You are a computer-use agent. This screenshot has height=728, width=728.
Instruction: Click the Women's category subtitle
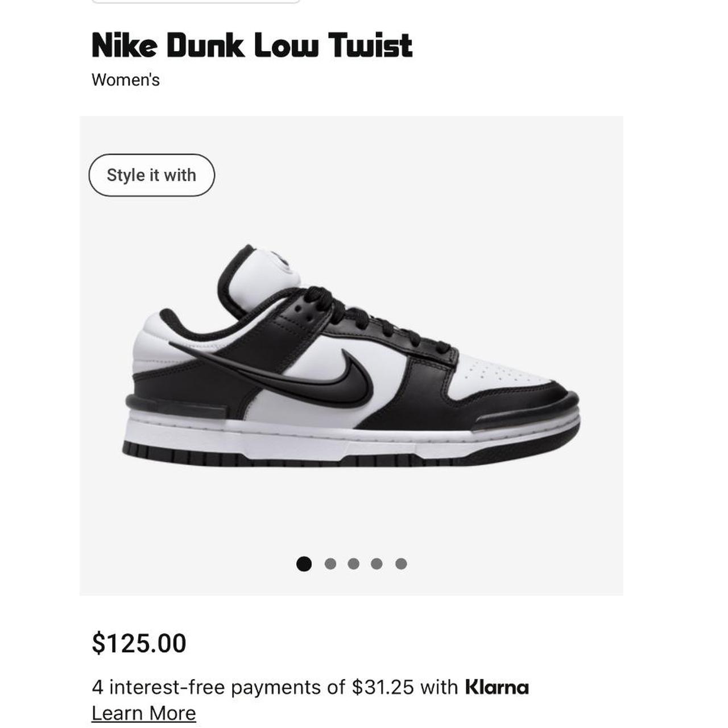pyautogui.click(x=126, y=80)
